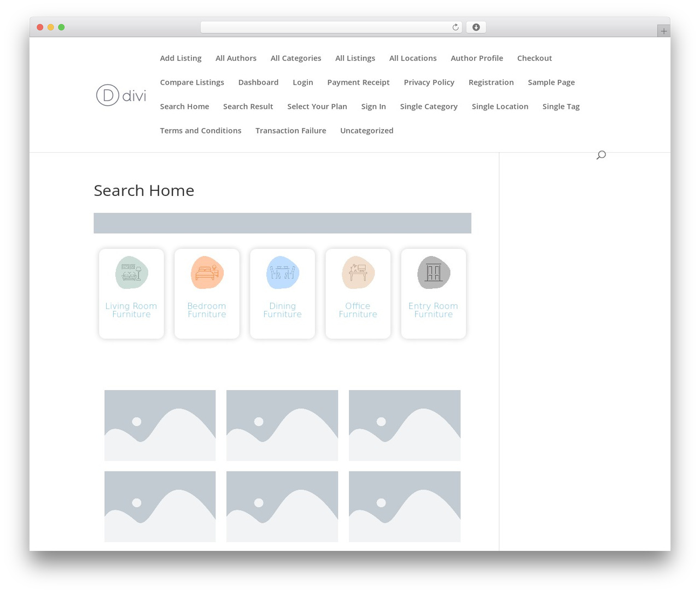Viewport: 700px width, 593px height.
Task: Open the header search magnifier icon
Action: click(601, 155)
